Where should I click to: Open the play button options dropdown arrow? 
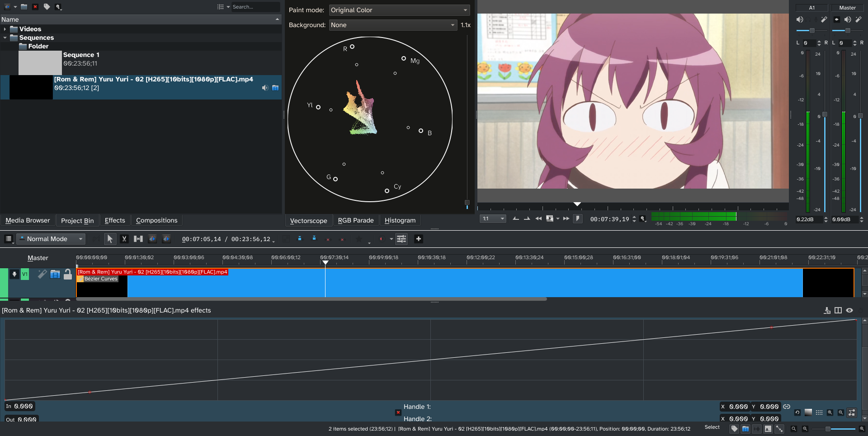558,218
